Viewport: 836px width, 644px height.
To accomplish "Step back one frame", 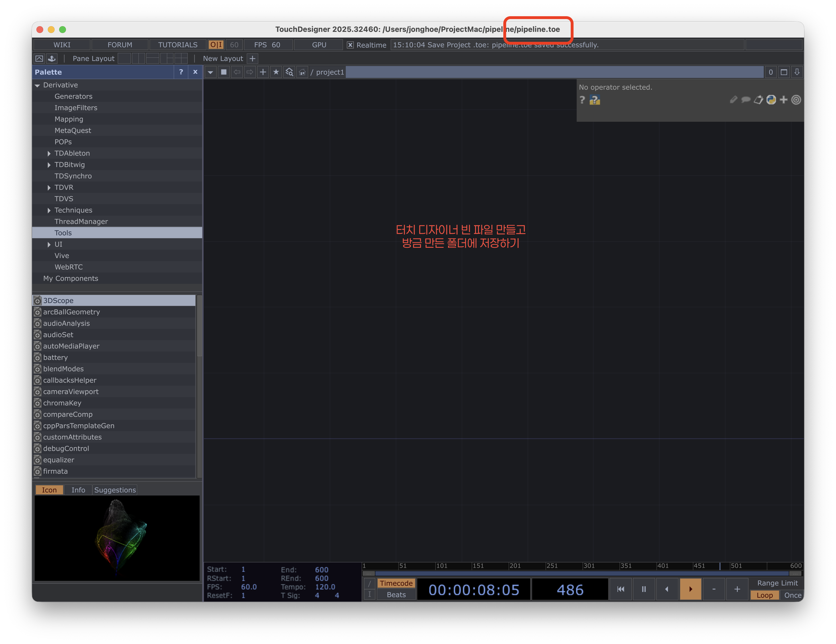I will [x=667, y=589].
